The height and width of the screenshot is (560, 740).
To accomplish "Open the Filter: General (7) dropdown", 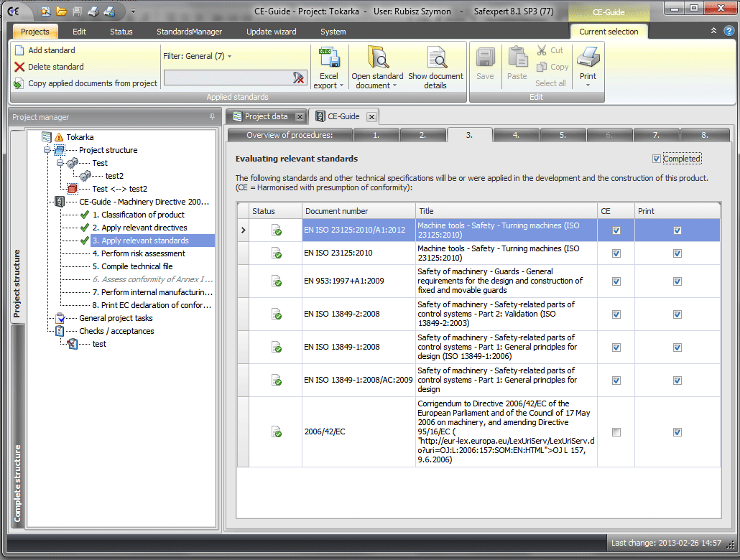I will point(198,56).
